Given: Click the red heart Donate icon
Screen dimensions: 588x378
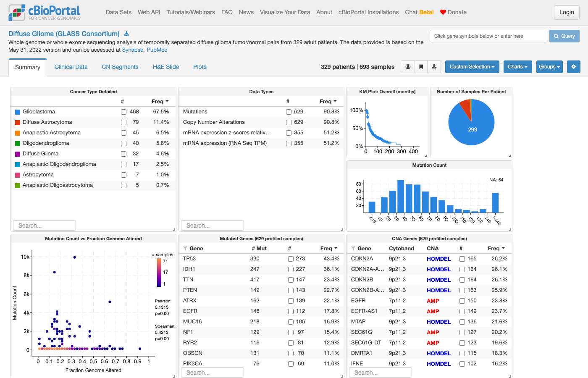Looking at the screenshot, I should [443, 12].
